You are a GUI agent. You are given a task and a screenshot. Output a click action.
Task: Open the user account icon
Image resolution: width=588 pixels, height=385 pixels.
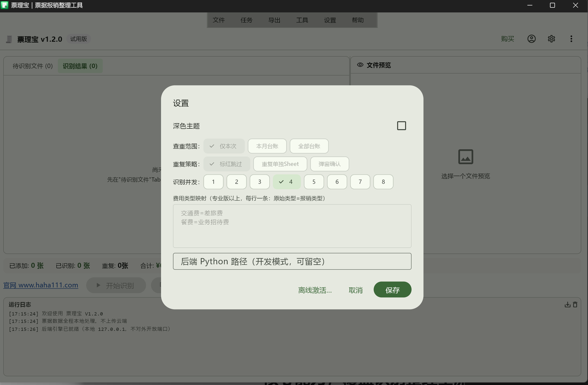pyautogui.click(x=531, y=39)
